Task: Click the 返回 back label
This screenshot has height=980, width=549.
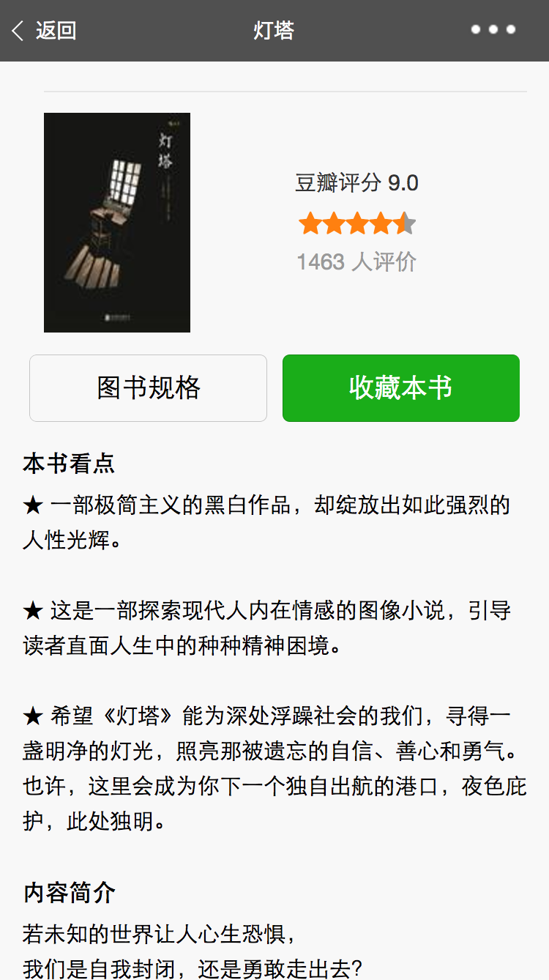Action: click(x=56, y=31)
